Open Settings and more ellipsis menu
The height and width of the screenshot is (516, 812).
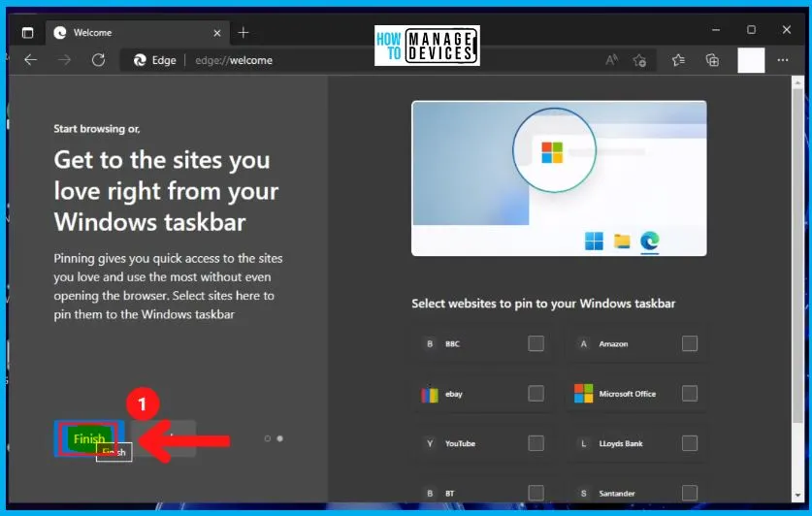[x=783, y=60]
